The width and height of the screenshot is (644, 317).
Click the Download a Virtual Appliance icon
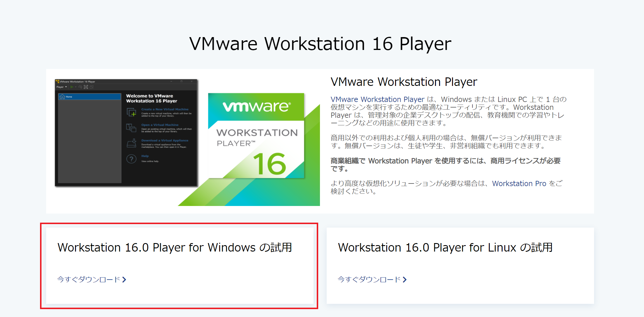[x=131, y=143]
